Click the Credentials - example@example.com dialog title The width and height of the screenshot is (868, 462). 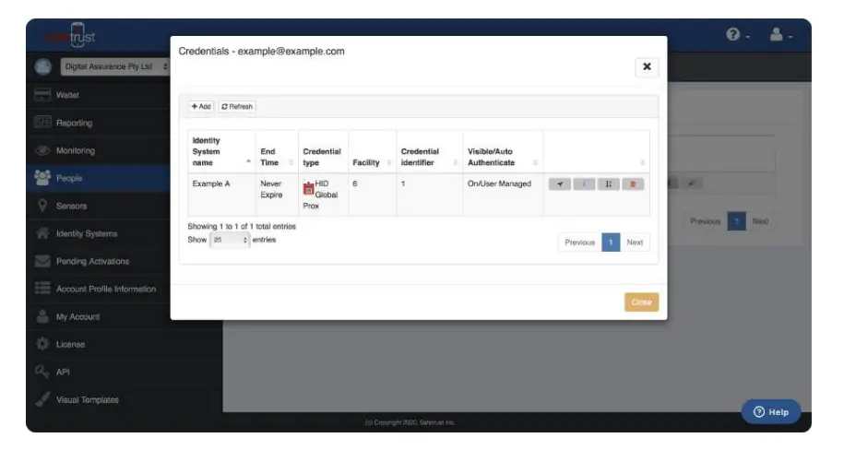pos(261,51)
